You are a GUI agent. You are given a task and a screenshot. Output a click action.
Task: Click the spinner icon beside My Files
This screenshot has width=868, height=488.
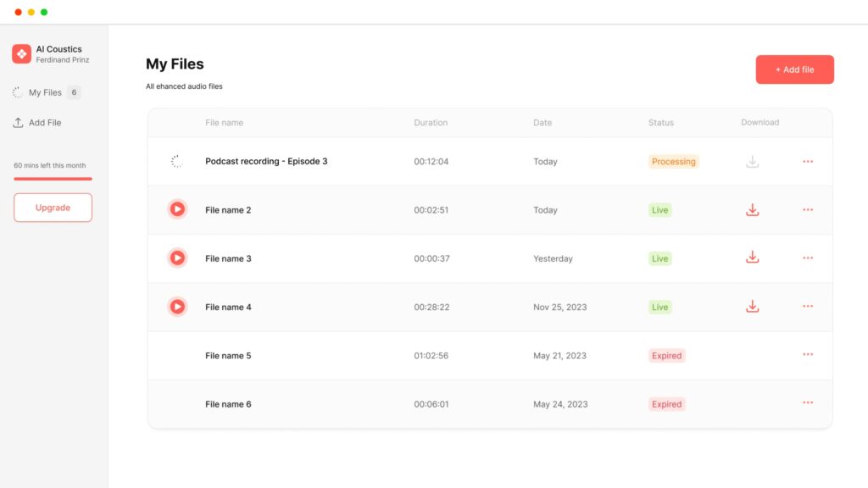(18, 92)
